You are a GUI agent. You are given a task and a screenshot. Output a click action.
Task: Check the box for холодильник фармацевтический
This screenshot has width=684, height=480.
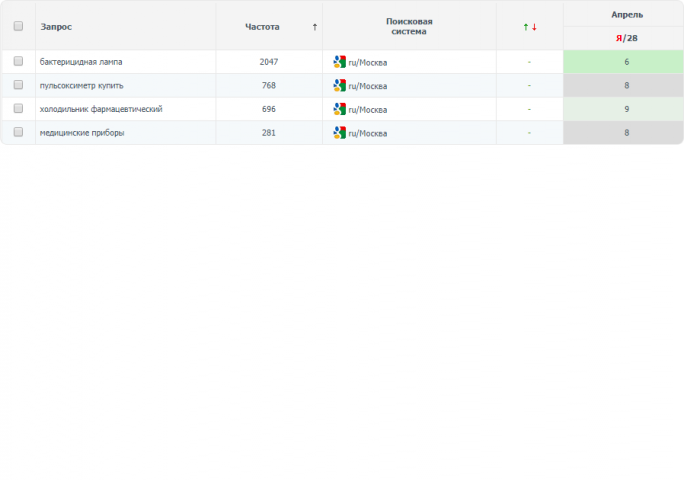pos(18,108)
